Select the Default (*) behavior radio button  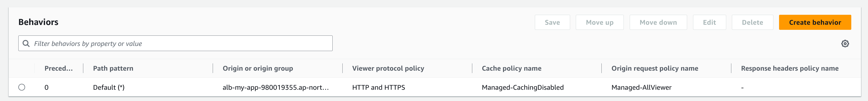coord(22,87)
